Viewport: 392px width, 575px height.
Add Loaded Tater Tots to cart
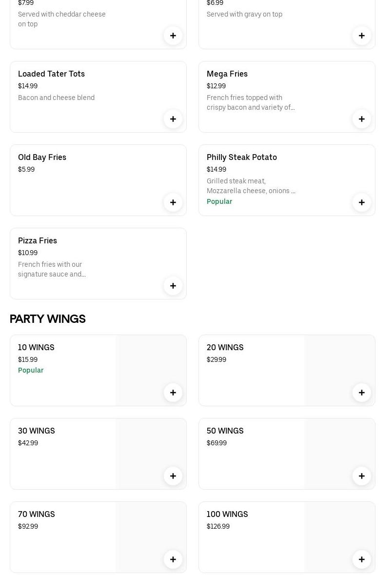click(x=173, y=119)
